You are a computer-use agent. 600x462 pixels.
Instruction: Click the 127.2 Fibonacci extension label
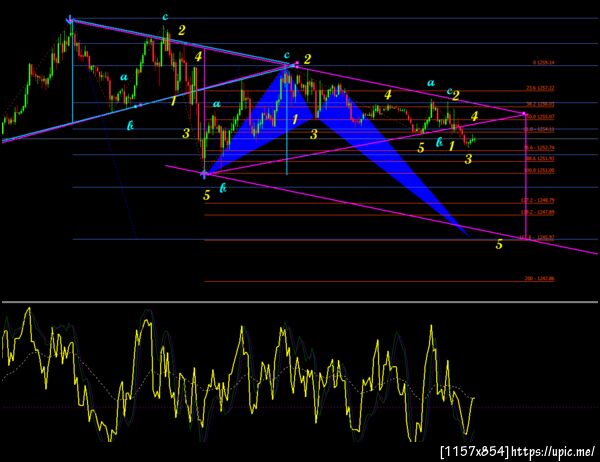[538, 200]
